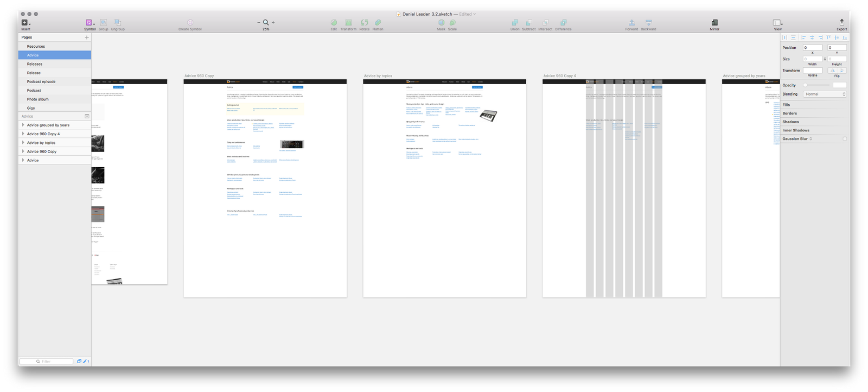Viewport: 868px width, 392px height.
Task: Toggle the size proportion lock
Action: [x=825, y=59]
